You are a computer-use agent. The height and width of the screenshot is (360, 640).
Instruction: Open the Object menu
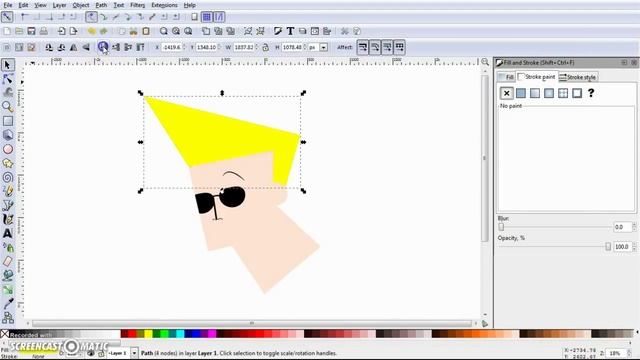[81, 5]
